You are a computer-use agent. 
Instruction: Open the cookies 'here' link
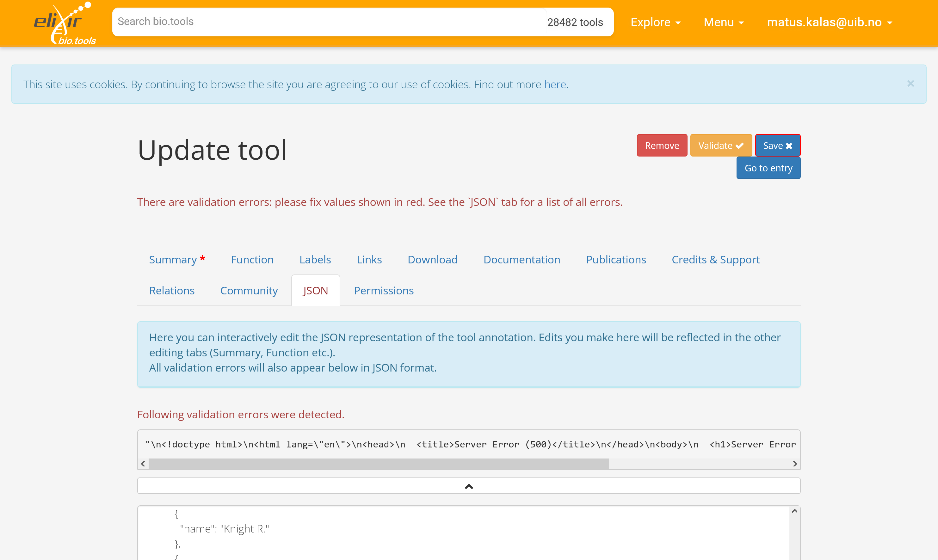557,84
